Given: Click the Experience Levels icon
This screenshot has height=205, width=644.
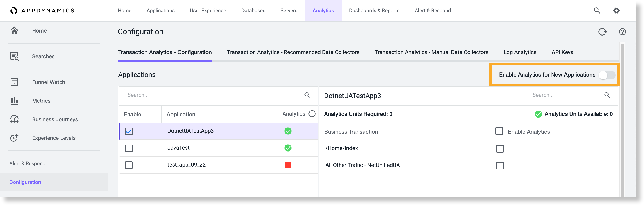Looking at the screenshot, I should pos(14,138).
